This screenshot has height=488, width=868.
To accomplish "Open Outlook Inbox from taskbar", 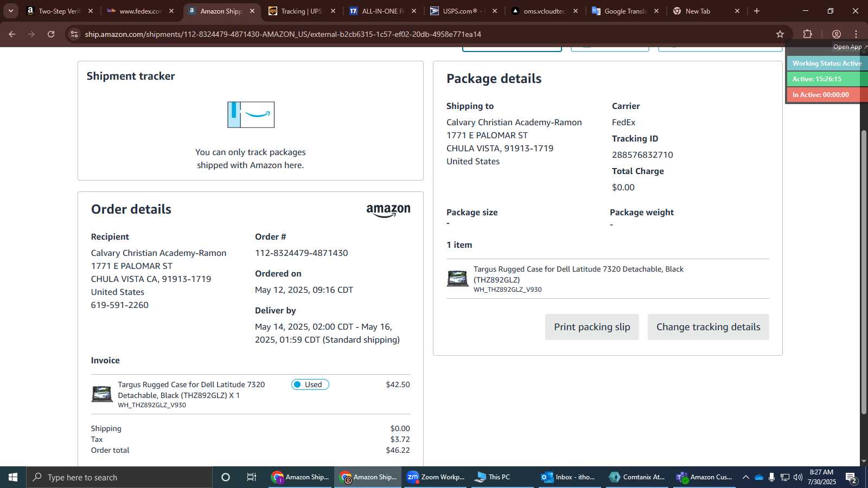I will [x=569, y=477].
